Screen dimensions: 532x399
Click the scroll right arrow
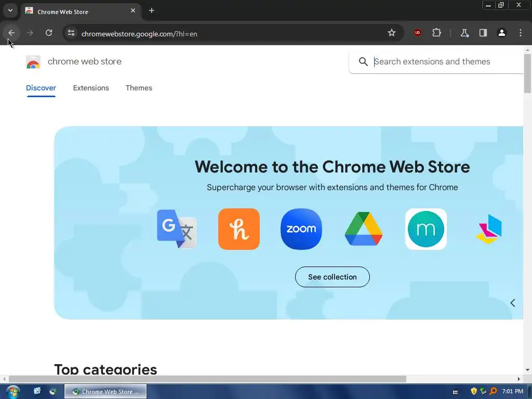point(518,379)
